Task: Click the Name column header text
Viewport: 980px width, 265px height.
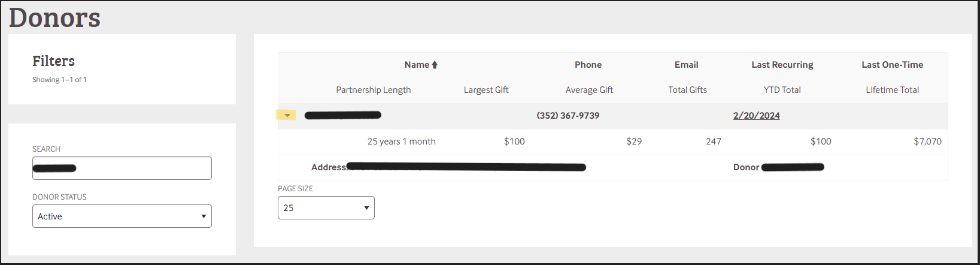Action: click(416, 65)
